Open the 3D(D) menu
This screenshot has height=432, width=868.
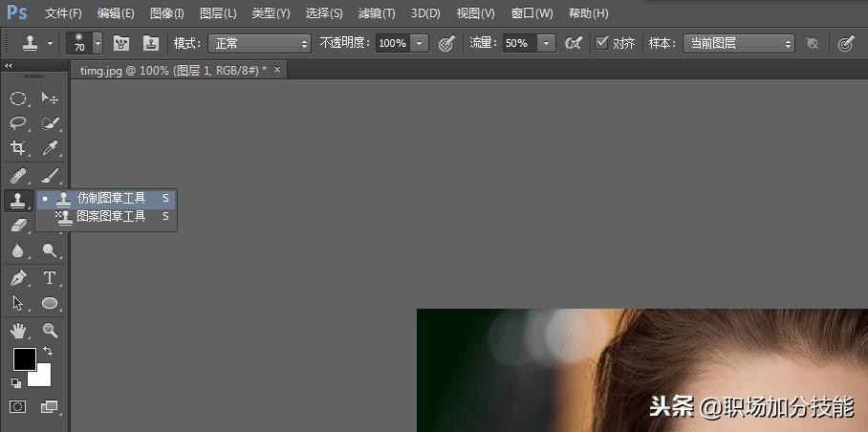[x=425, y=13]
